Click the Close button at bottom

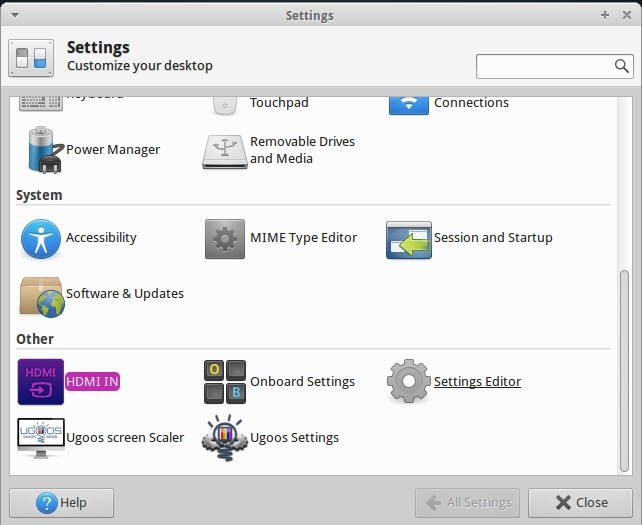tap(580, 502)
